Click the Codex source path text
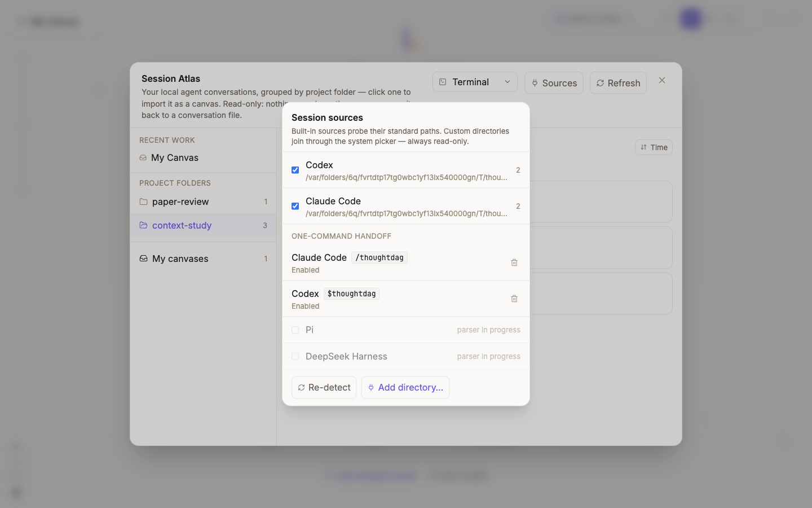812x508 pixels. tap(407, 177)
